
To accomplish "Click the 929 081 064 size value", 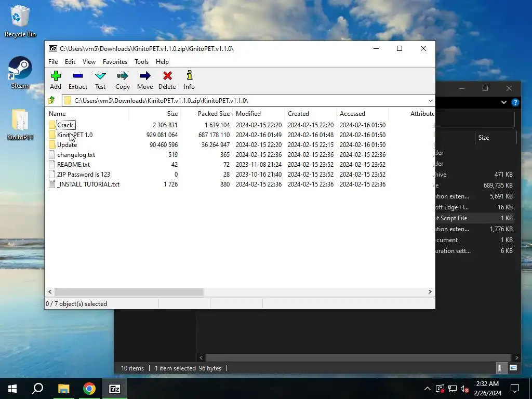I will (162, 135).
